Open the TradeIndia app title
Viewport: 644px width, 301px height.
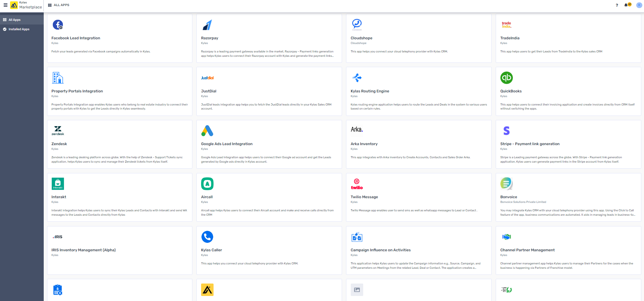(510, 38)
